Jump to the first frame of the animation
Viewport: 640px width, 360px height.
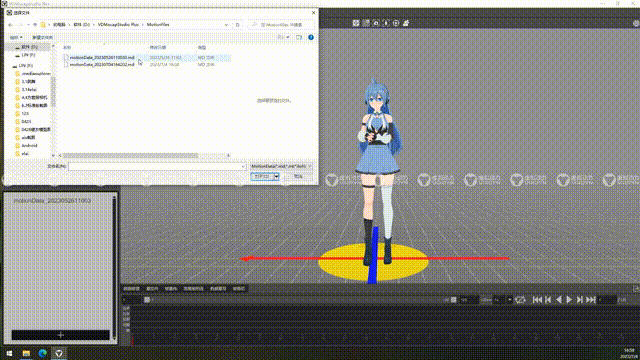(537, 300)
